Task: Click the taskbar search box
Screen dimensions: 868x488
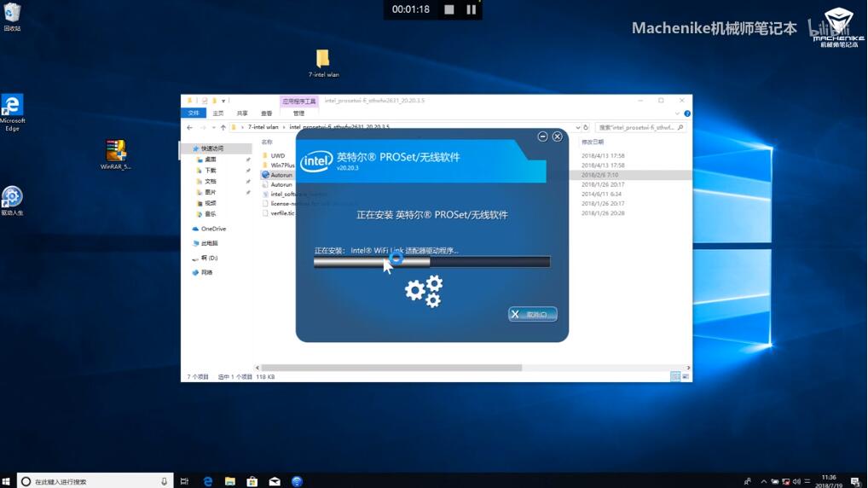Action: pos(95,481)
